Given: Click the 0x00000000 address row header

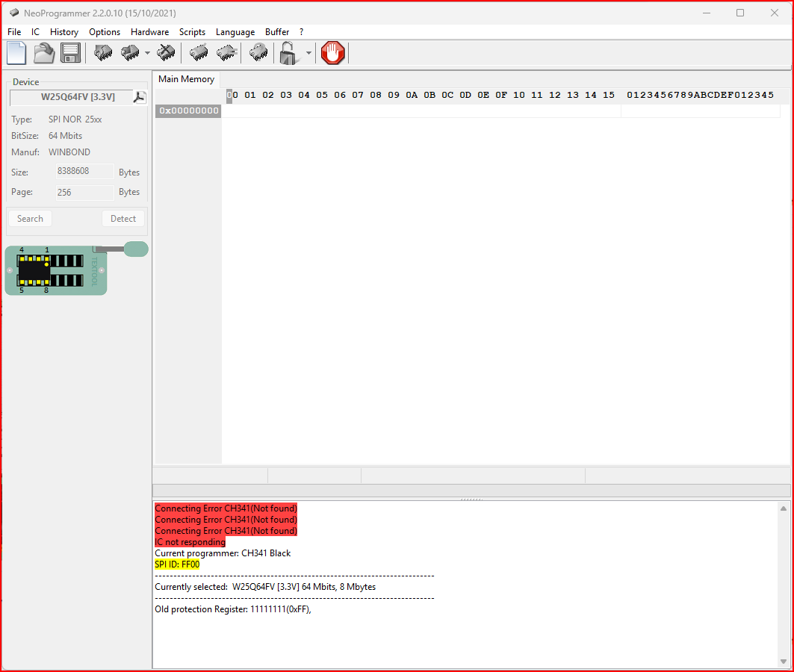Looking at the screenshot, I should pos(188,111).
